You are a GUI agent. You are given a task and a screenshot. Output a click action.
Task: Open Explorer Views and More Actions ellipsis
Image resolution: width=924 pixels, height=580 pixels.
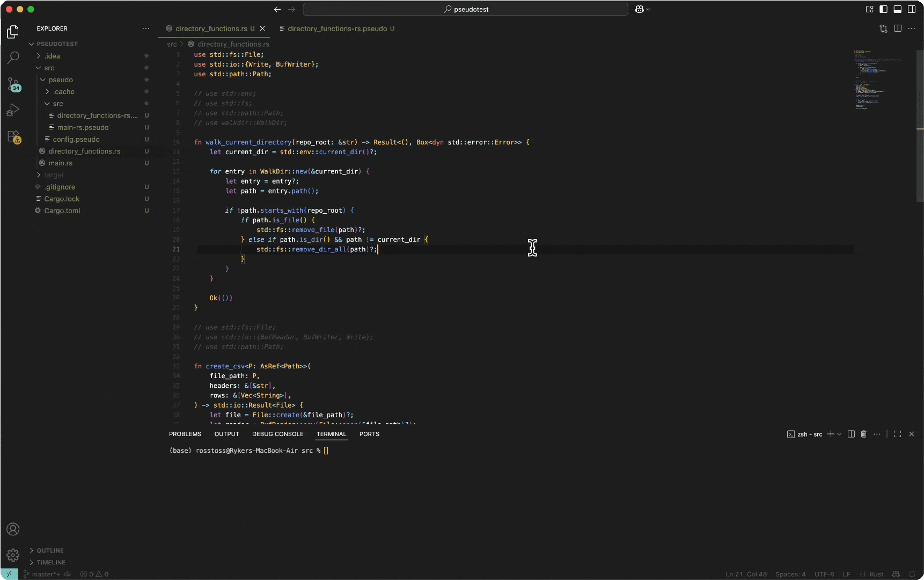pos(146,28)
